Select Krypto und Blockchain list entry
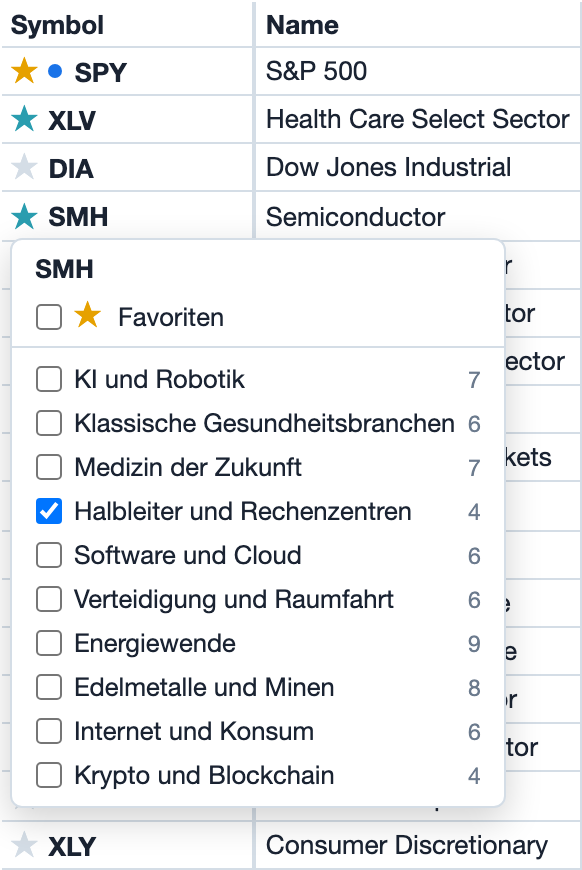The width and height of the screenshot is (582, 870). 258,775
